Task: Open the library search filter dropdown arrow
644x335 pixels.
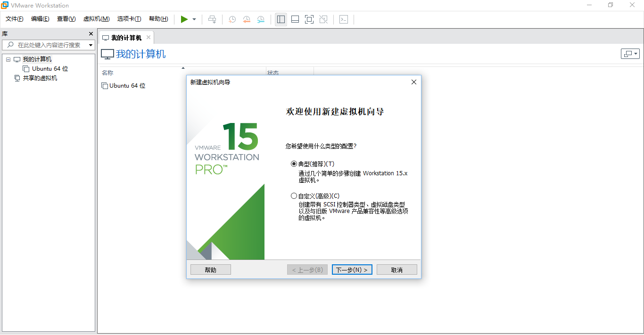Action: click(x=91, y=45)
